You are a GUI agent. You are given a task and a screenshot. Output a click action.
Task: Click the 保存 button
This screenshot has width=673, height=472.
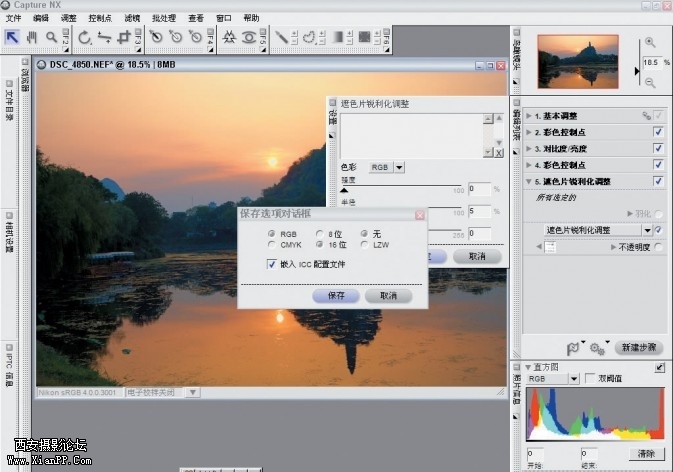point(335,296)
